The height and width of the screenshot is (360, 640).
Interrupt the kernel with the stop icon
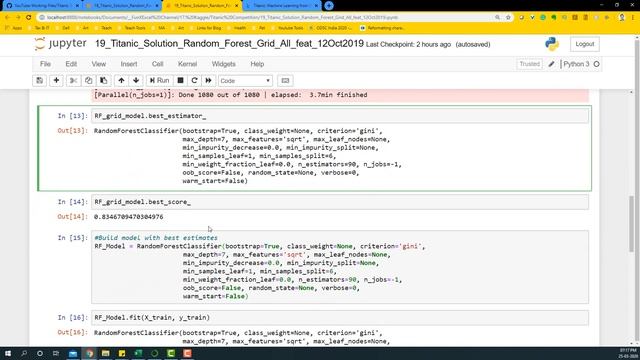pyautogui.click(x=180, y=80)
